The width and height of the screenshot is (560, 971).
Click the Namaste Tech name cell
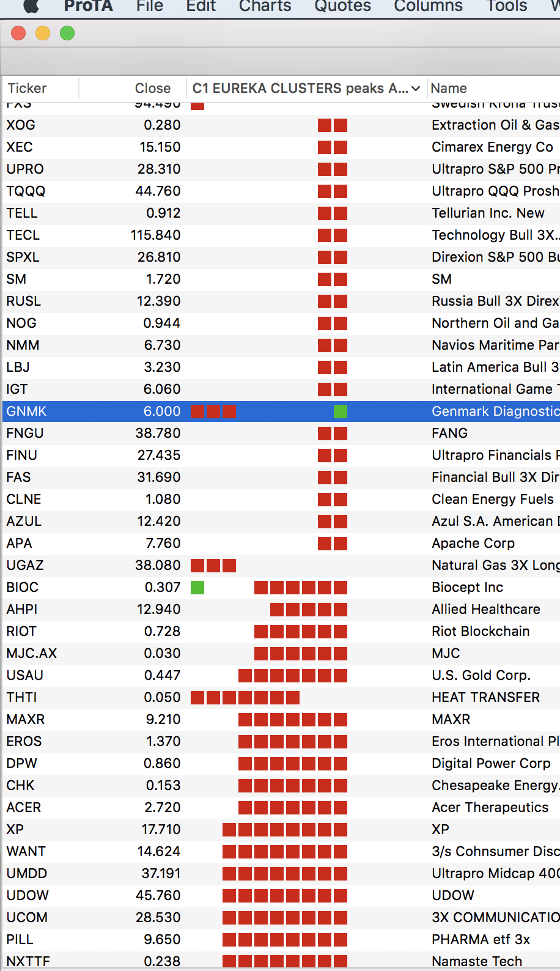(477, 961)
